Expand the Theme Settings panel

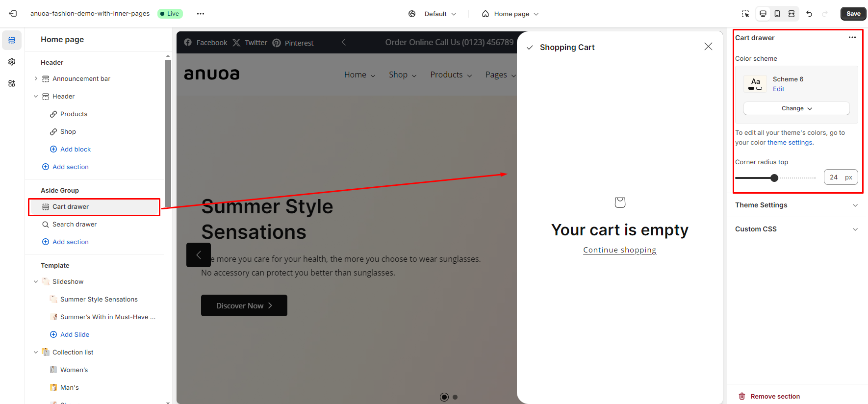click(x=796, y=205)
